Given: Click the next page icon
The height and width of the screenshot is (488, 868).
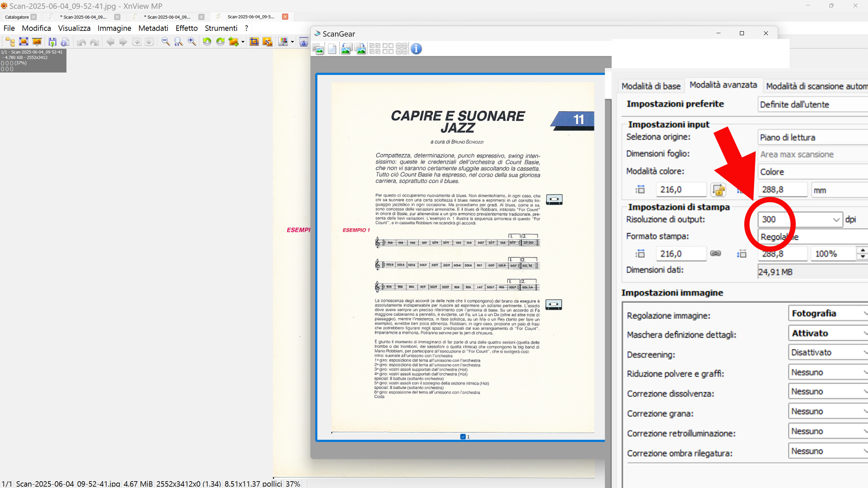Looking at the screenshot, I should 149,42.
